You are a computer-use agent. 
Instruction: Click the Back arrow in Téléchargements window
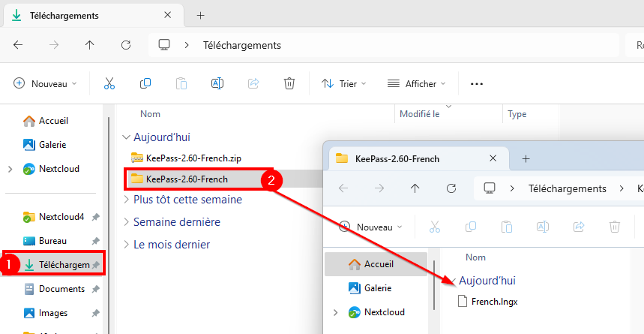pos(18,45)
